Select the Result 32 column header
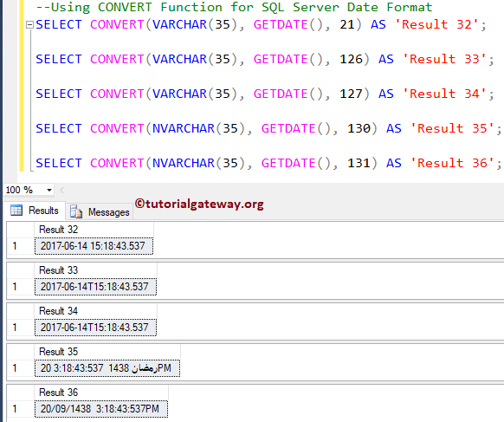This screenshot has height=422, width=504. point(94,230)
